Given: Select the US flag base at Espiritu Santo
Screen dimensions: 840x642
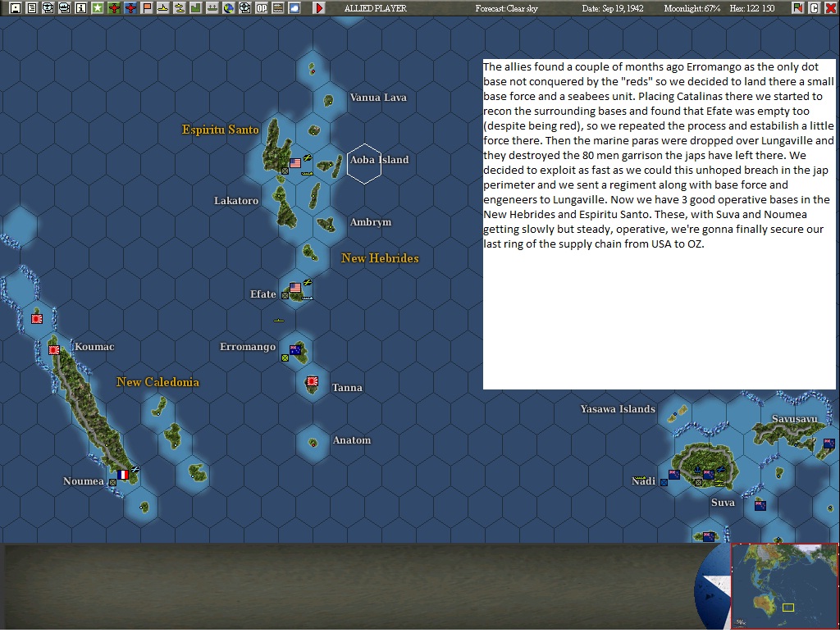Looking at the screenshot, I should coord(295,163).
